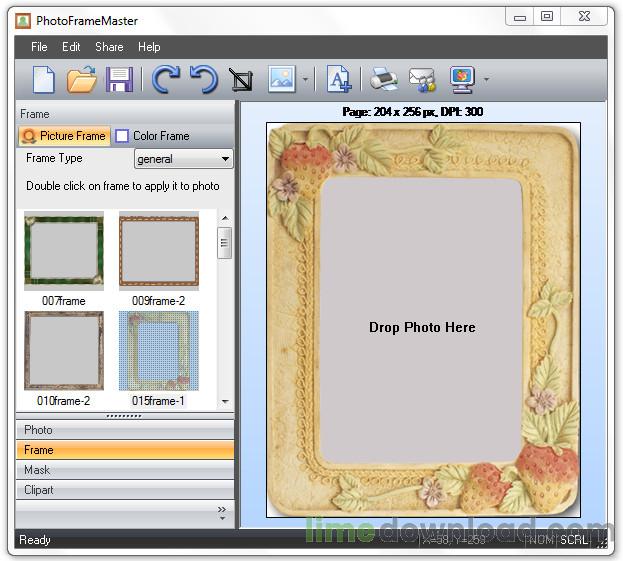This screenshot has height=561, width=623.
Task: Open the Edit menu
Action: pos(71,47)
